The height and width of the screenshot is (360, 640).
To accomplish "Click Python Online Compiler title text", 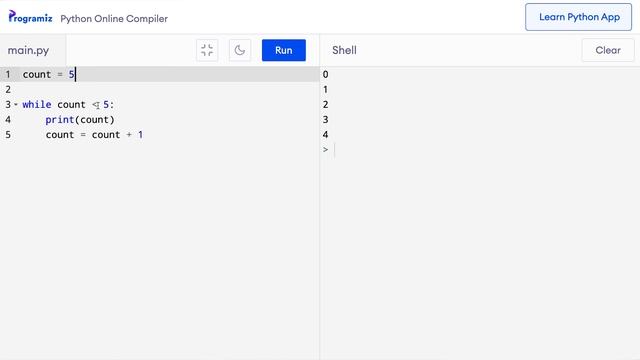I will 114,19.
